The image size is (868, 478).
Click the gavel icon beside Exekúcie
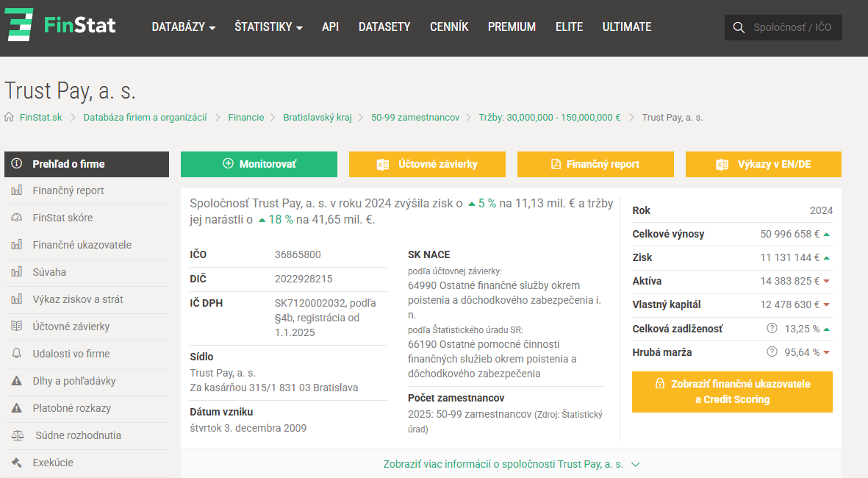[17, 463]
